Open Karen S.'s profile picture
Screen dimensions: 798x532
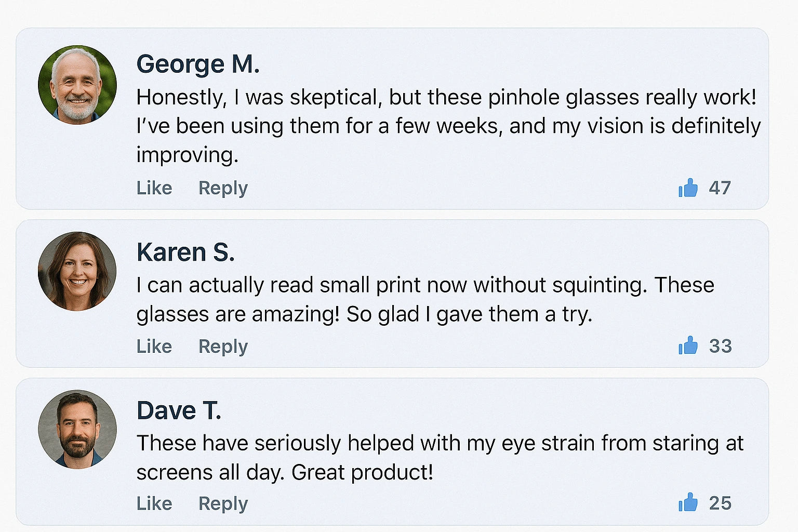pyautogui.click(x=77, y=271)
